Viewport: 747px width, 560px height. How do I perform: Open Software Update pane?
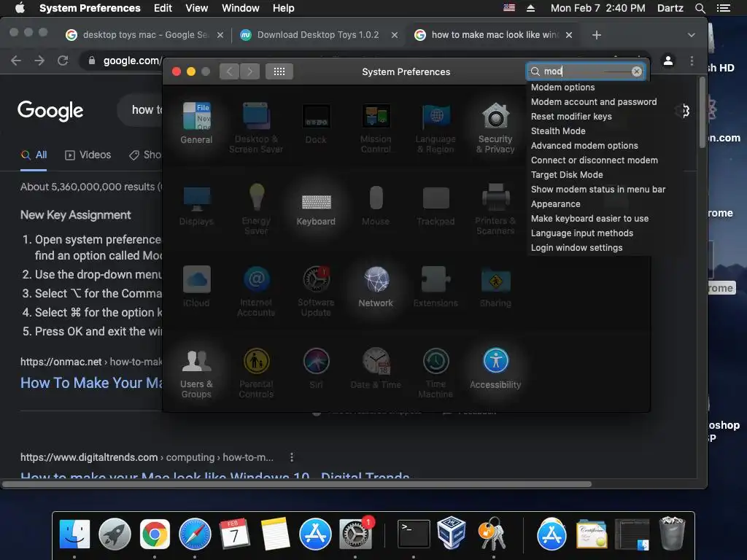click(x=316, y=292)
